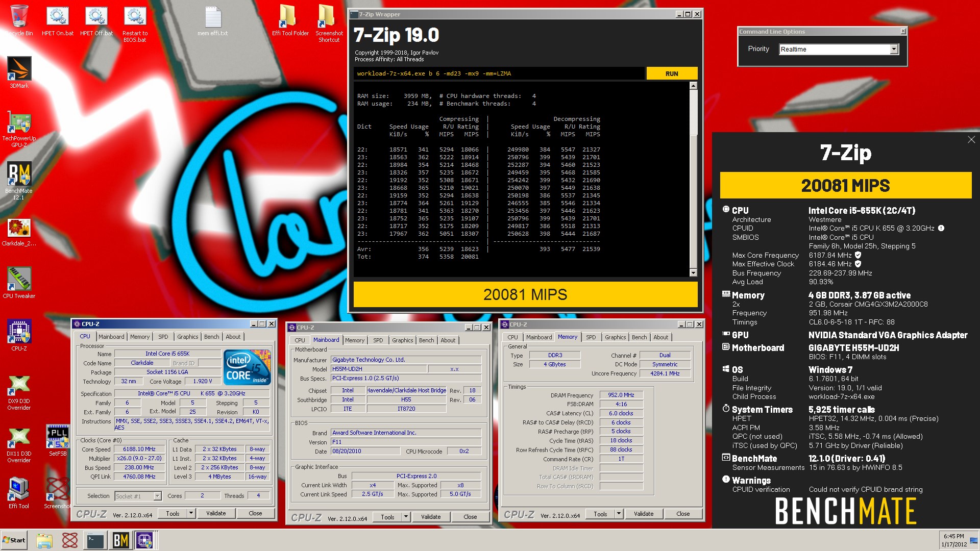
Task: Click Close in CPU tab window
Action: click(255, 513)
